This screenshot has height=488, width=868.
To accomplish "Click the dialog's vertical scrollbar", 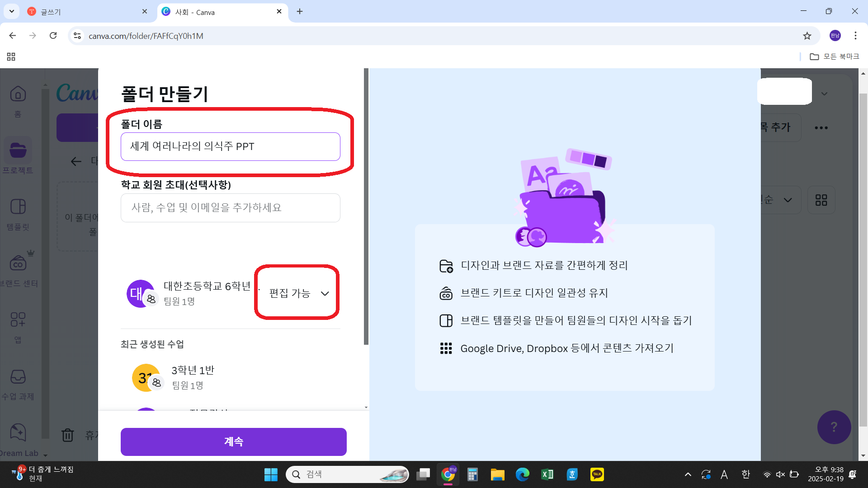I will [366, 206].
